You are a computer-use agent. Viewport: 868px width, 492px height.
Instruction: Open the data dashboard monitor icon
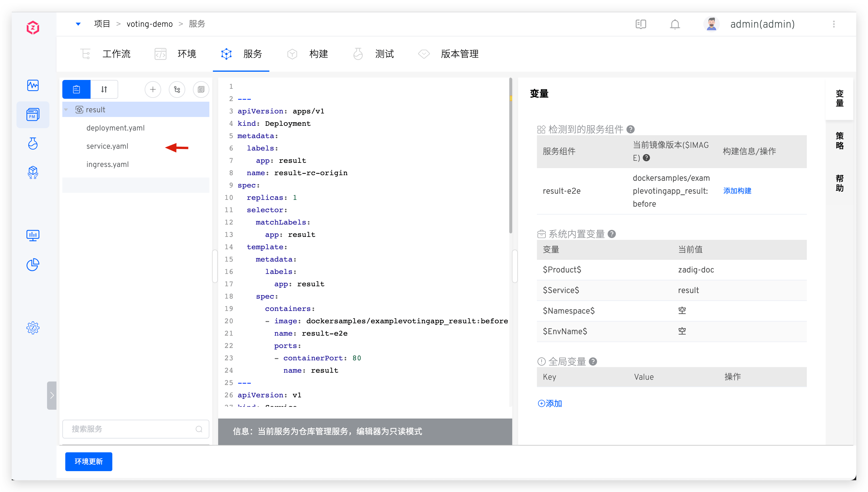pos(33,235)
